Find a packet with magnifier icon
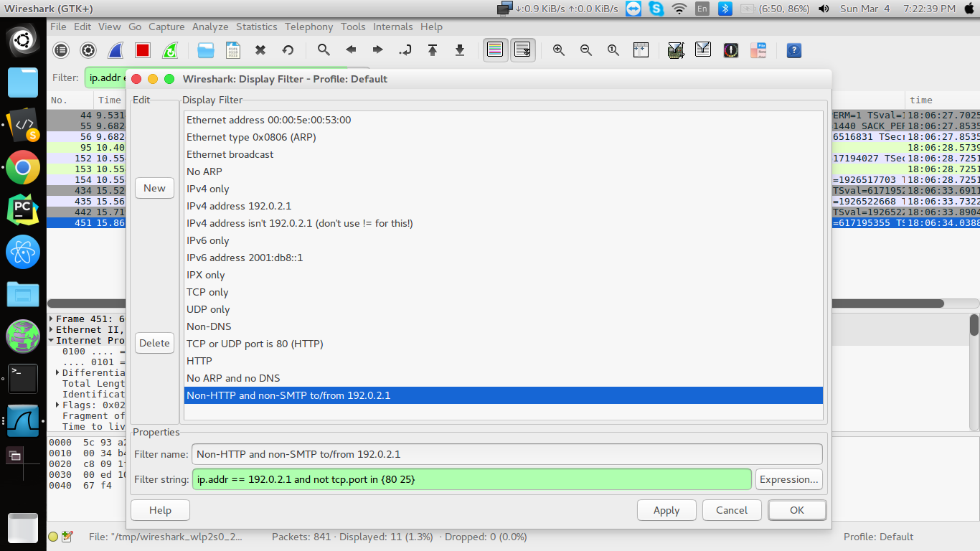 (324, 50)
